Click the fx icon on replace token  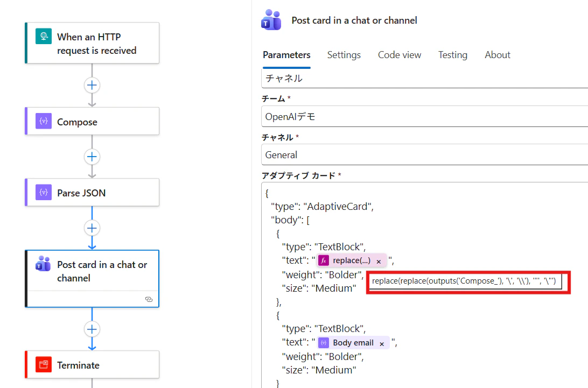click(x=324, y=260)
